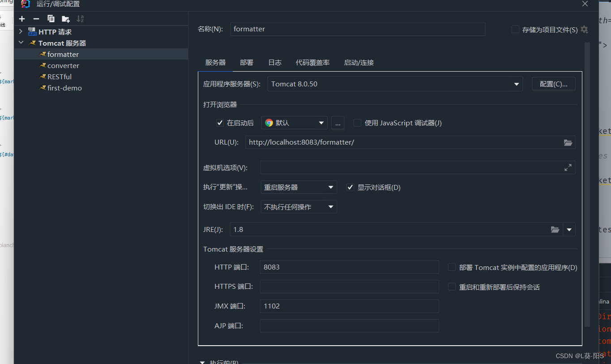611x364 pixels.
Task: Enable the JavaScript debugger checkbox
Action: (x=357, y=123)
